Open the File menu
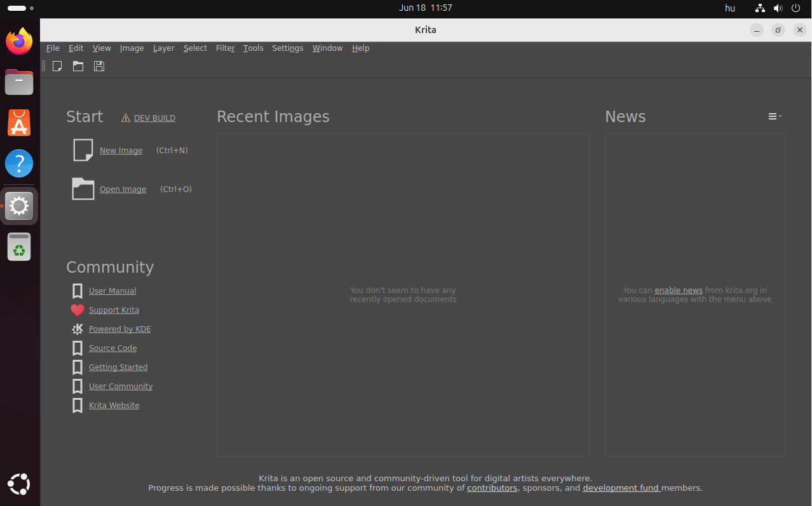The height and width of the screenshot is (506, 812). click(53, 48)
